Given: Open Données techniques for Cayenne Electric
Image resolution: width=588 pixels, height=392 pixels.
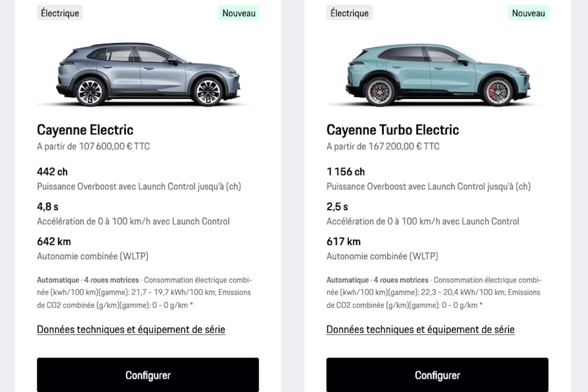Looking at the screenshot, I should (x=131, y=329).
